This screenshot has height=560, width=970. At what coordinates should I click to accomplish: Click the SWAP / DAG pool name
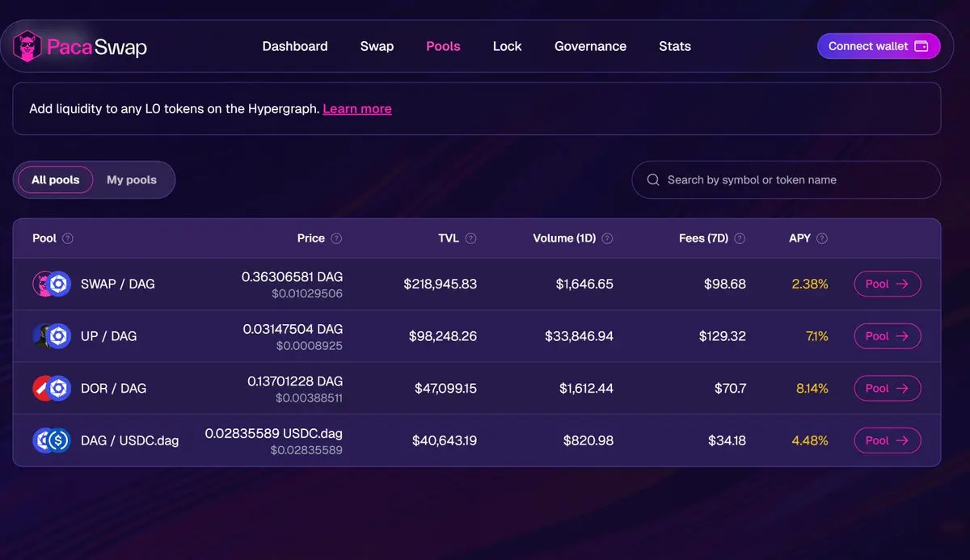[x=118, y=284]
